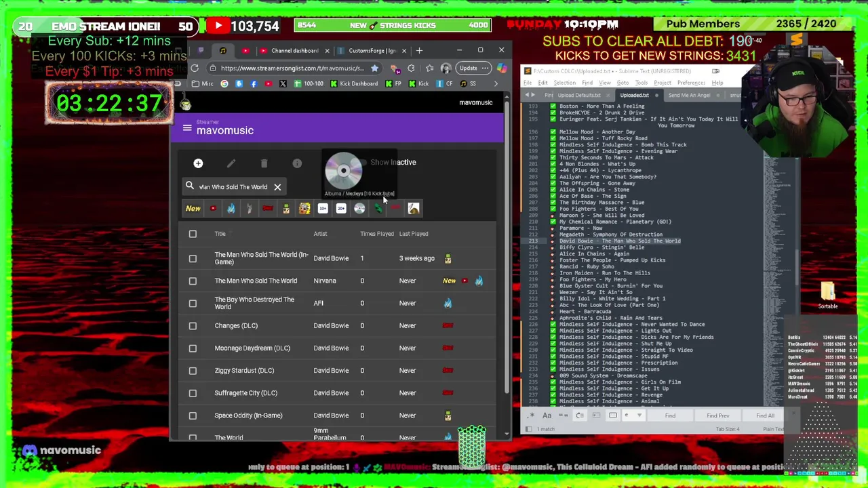The height and width of the screenshot is (488, 868).
Task: Click the browser address bar URL
Action: (x=292, y=68)
